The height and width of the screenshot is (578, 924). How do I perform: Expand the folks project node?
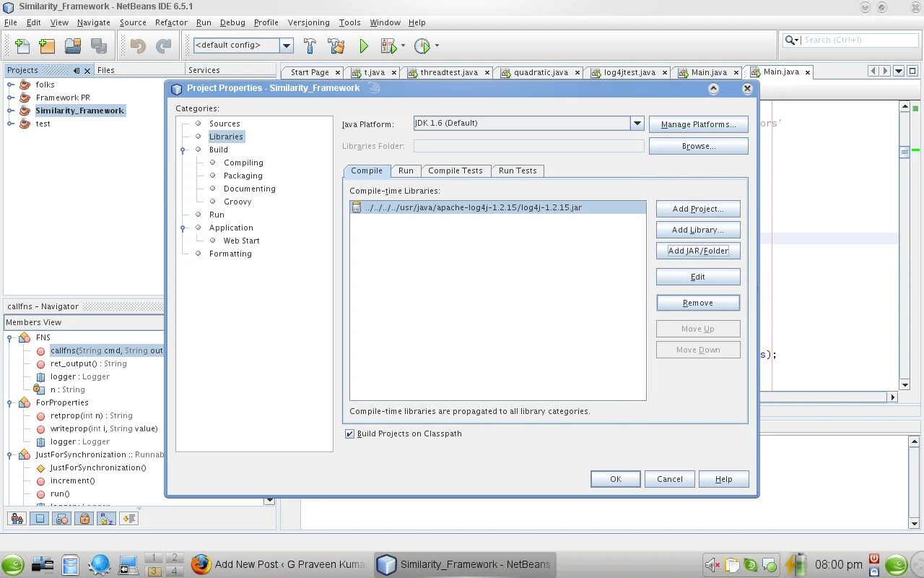[x=11, y=85]
